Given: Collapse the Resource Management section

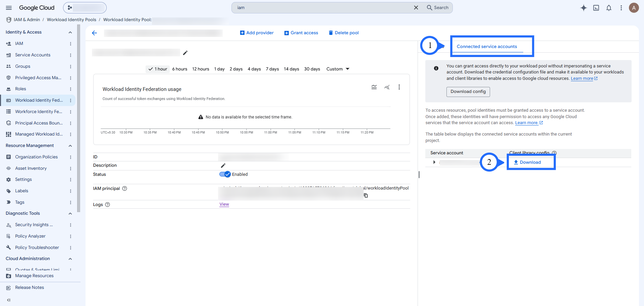Looking at the screenshot, I should click(70, 146).
